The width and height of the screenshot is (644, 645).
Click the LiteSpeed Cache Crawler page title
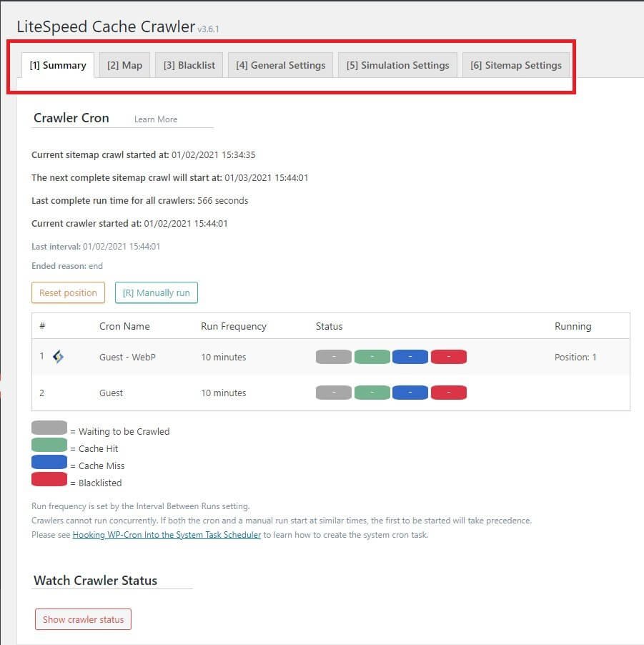[106, 26]
